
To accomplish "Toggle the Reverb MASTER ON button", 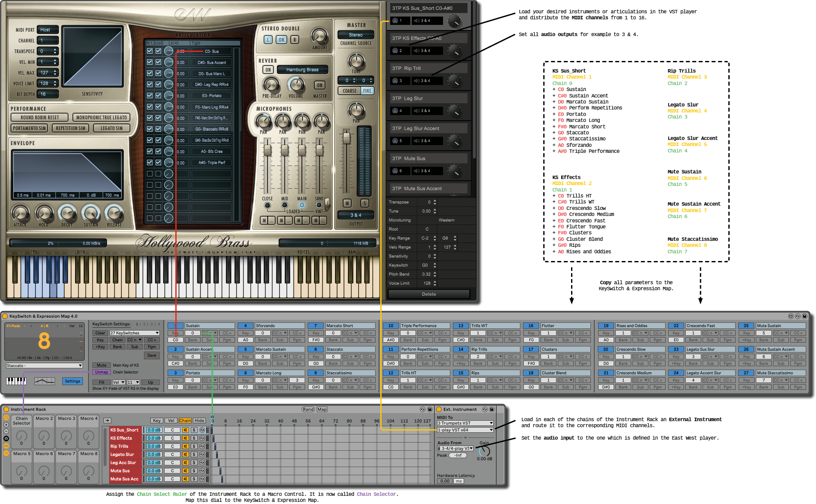I will 319,85.
